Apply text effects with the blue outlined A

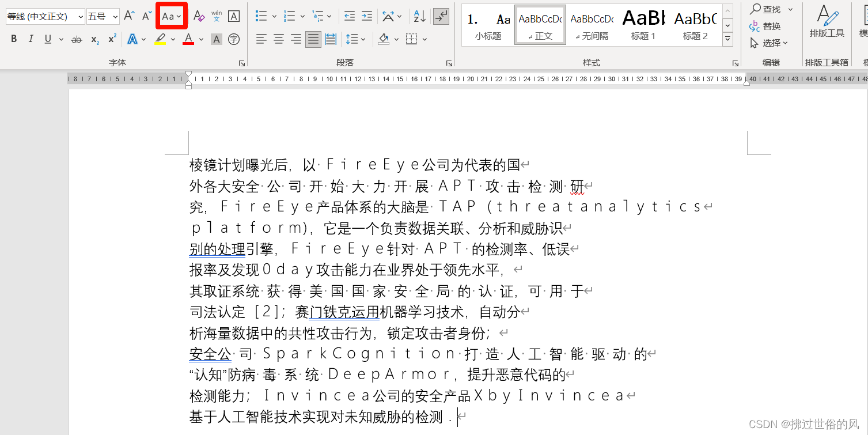point(132,39)
